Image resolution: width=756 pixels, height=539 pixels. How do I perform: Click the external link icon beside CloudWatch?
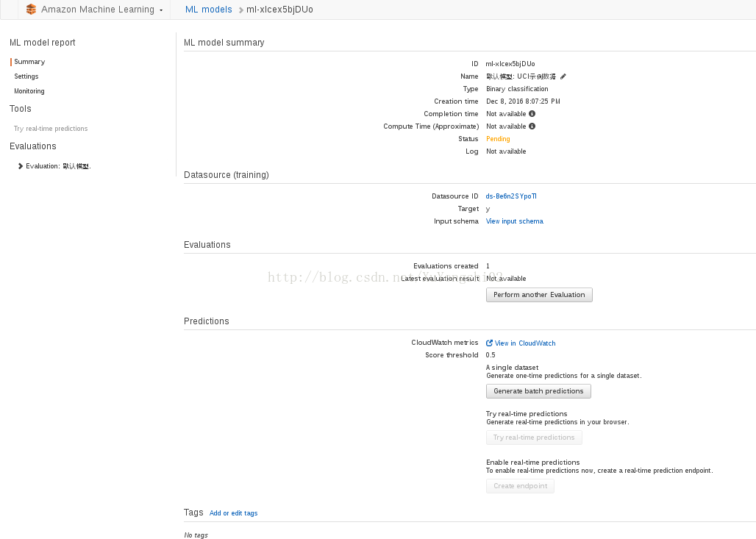489,343
